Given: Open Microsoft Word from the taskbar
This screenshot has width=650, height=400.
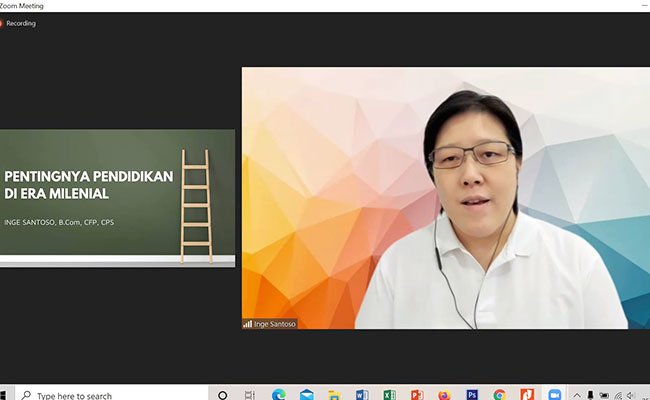Looking at the screenshot, I should click(x=362, y=394).
